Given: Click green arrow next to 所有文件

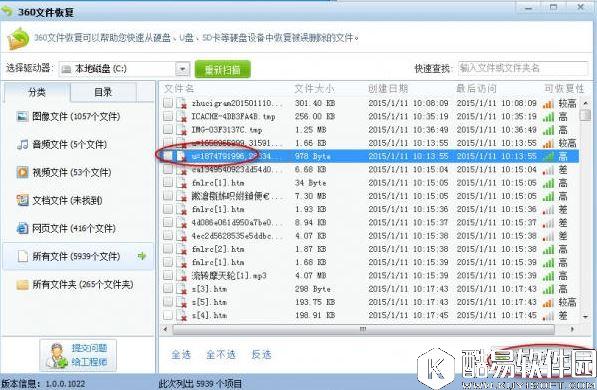Looking at the screenshot, I should pyautogui.click(x=142, y=256).
